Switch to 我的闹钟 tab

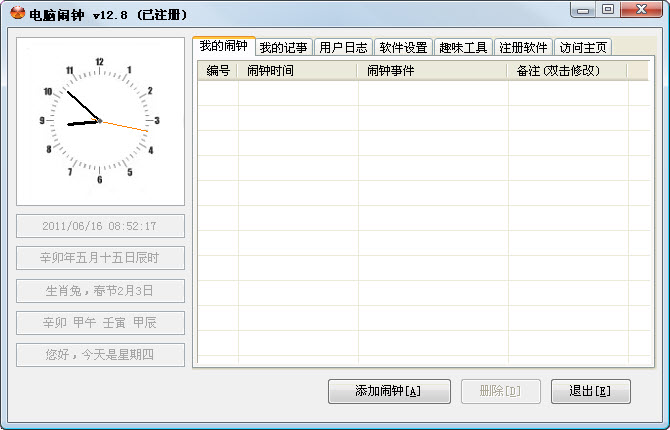(223, 46)
